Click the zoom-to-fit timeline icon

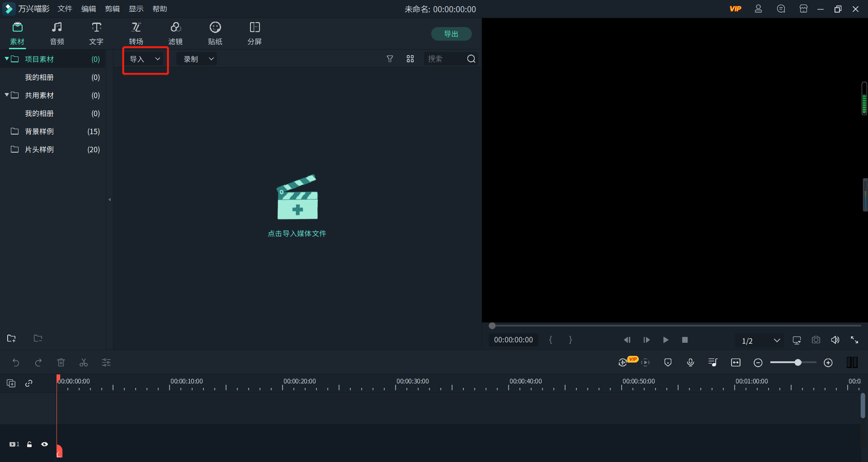pos(736,363)
